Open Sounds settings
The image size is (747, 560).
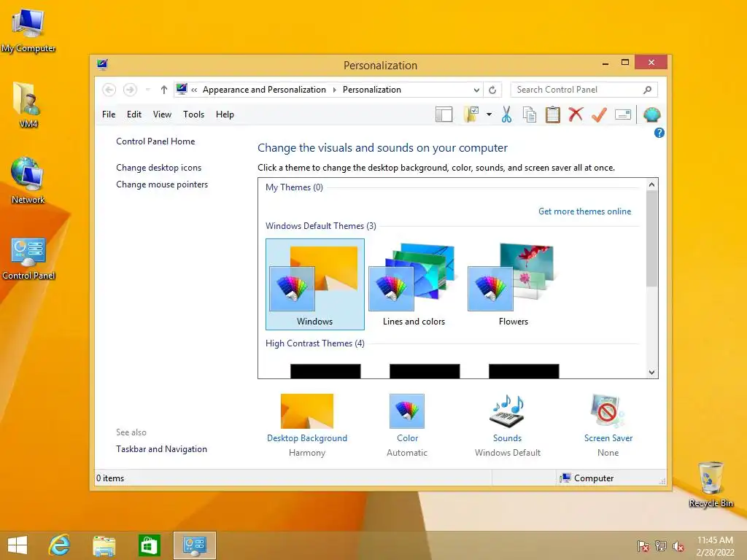pyautogui.click(x=508, y=425)
